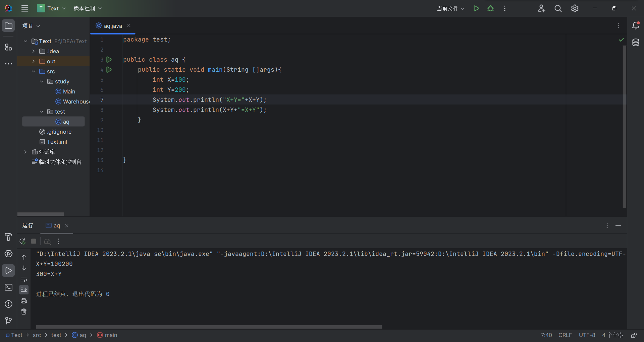
Task: Run the current file
Action: point(476,8)
